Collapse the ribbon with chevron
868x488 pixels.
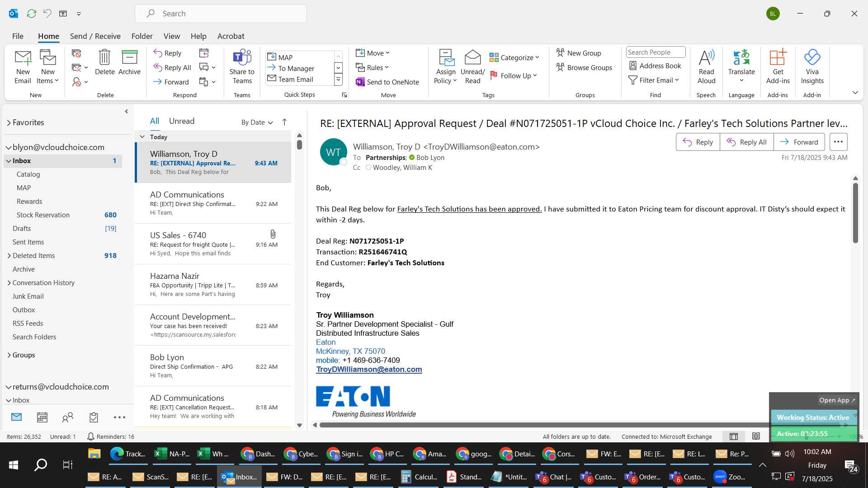click(x=855, y=93)
